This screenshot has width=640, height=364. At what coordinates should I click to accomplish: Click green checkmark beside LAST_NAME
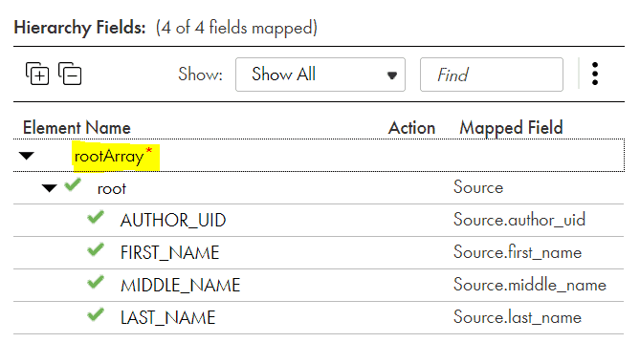click(x=96, y=314)
